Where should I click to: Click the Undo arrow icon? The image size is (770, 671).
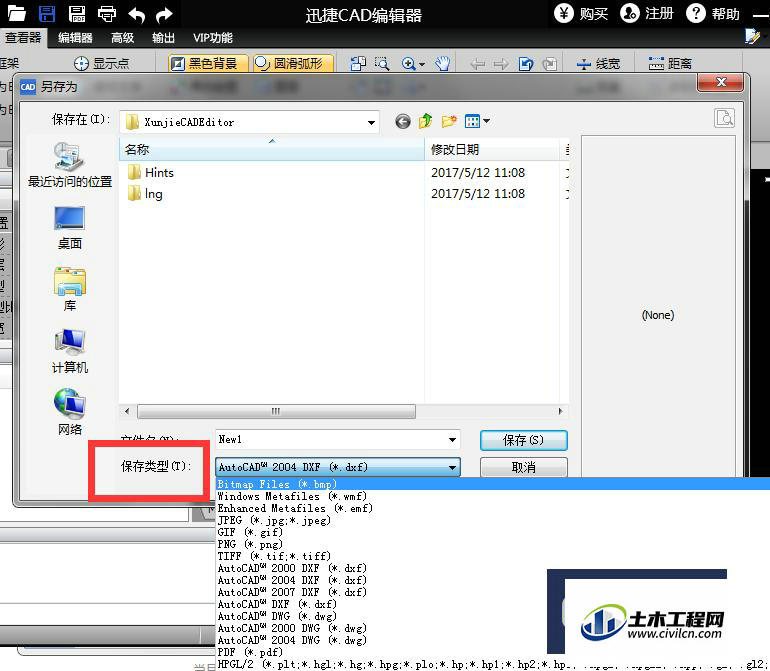[x=137, y=15]
